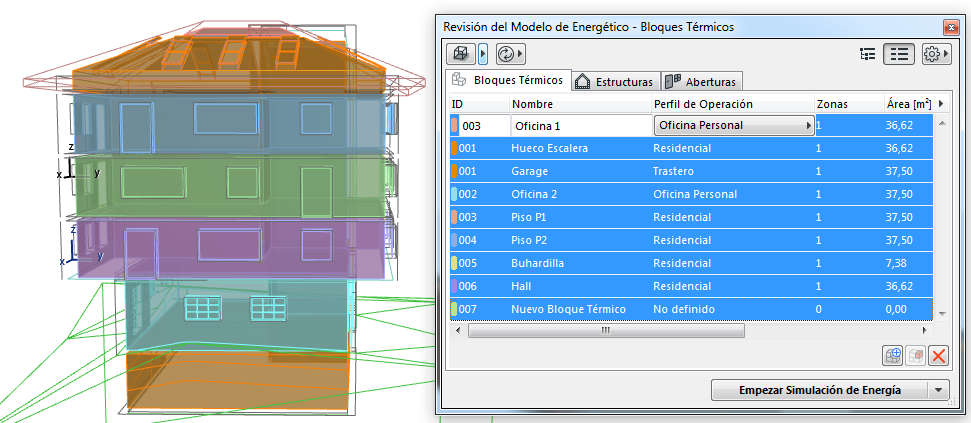
Task: Click the color swatch of Piso P2
Action: pos(454,240)
